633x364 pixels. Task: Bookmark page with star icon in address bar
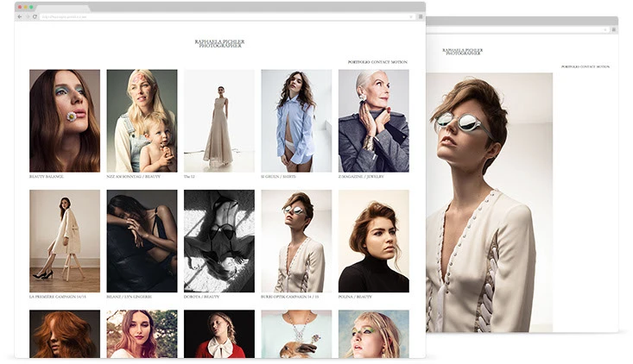point(409,16)
